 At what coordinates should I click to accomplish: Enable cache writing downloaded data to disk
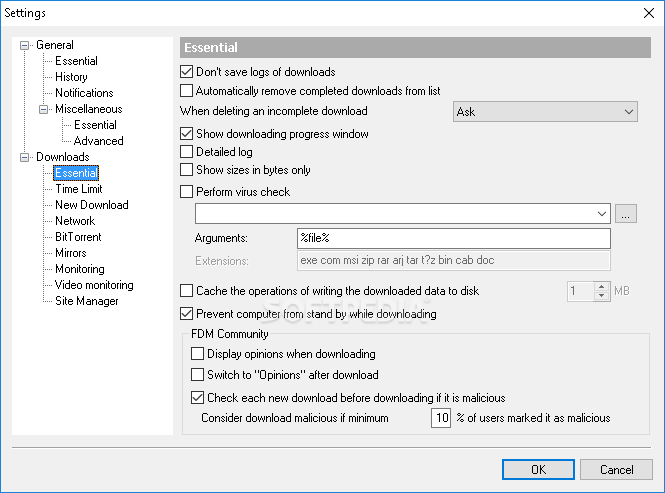click(186, 291)
